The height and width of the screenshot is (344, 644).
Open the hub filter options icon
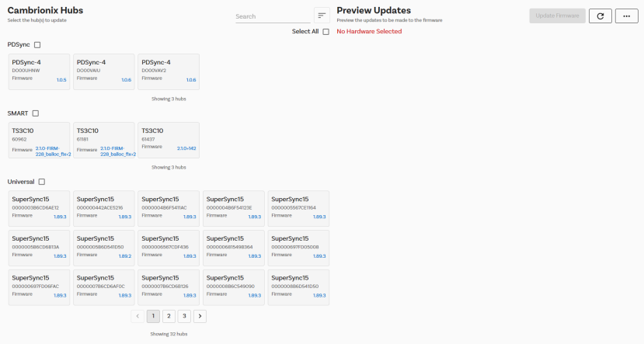(322, 16)
